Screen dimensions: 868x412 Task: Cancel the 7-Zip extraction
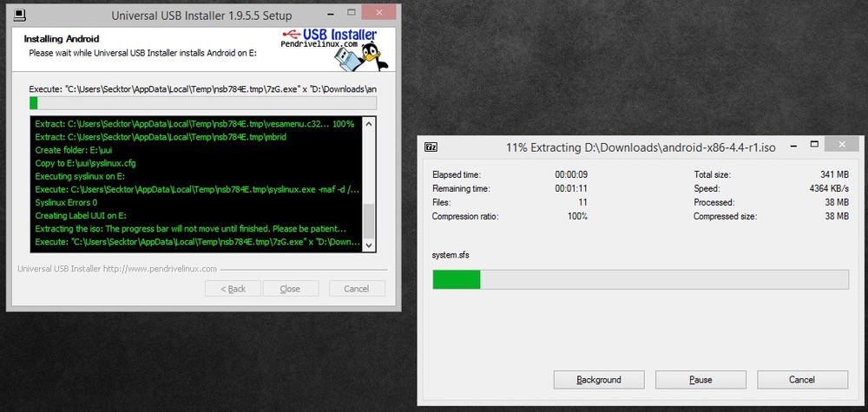(802, 380)
